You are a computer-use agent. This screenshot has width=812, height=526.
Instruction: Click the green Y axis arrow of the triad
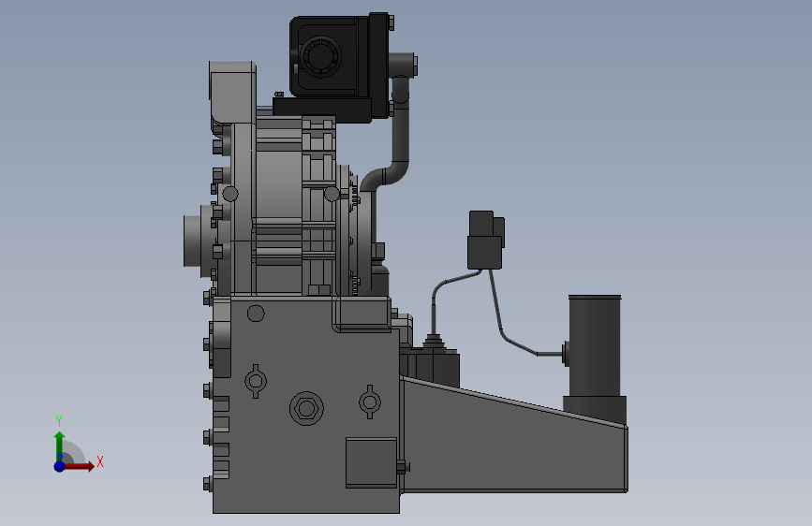(60, 446)
